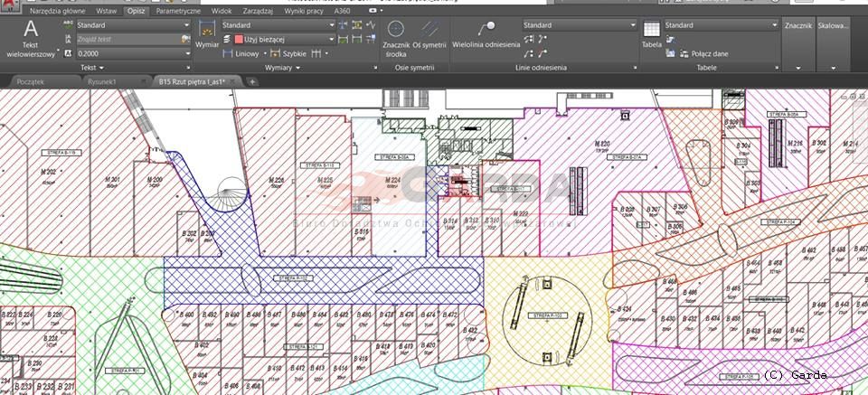Expand the Skalowanie panel arrow
The width and height of the screenshot is (868, 395).
(833, 68)
